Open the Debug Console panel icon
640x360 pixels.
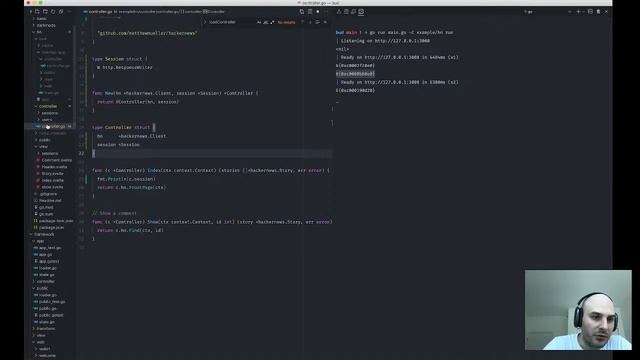point(353,12)
